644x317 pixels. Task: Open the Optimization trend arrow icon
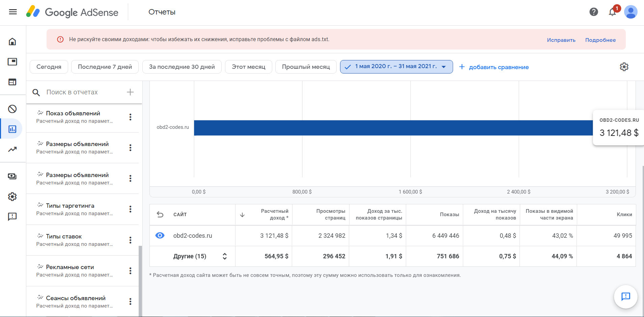pyautogui.click(x=12, y=149)
